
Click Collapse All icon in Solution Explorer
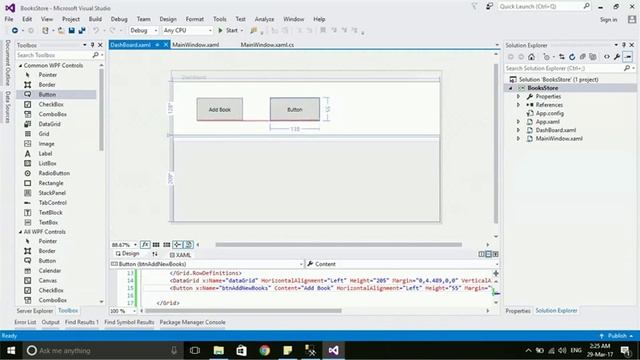(582, 57)
